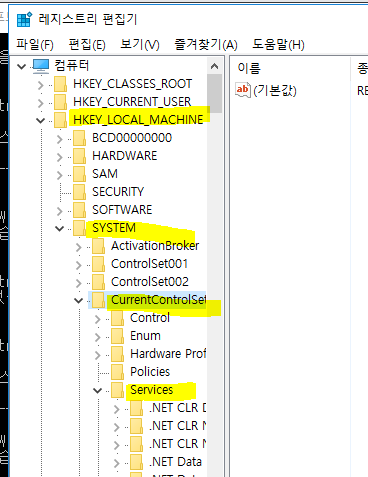Click the HARDWARE folder icon
This screenshot has width=368, height=477.
(x=80, y=156)
